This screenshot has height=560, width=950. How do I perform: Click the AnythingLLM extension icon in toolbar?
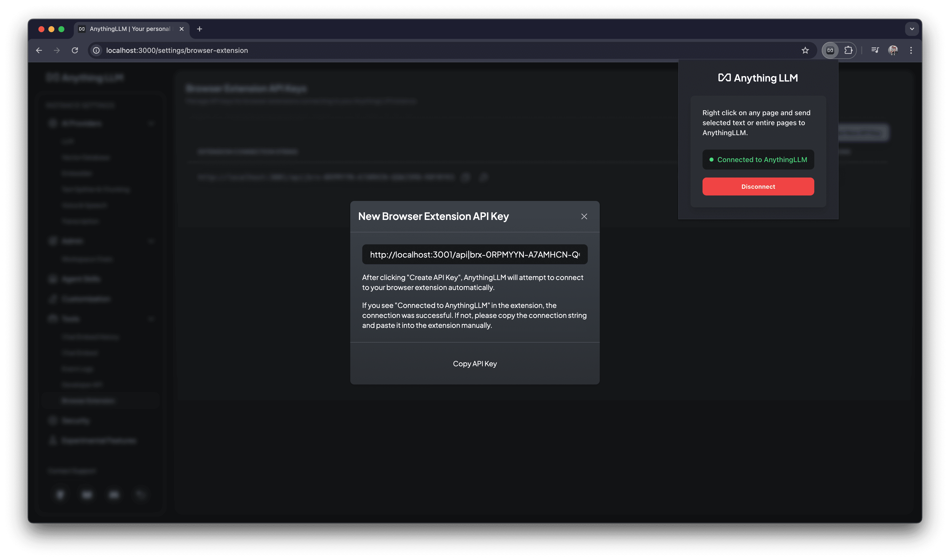point(830,50)
